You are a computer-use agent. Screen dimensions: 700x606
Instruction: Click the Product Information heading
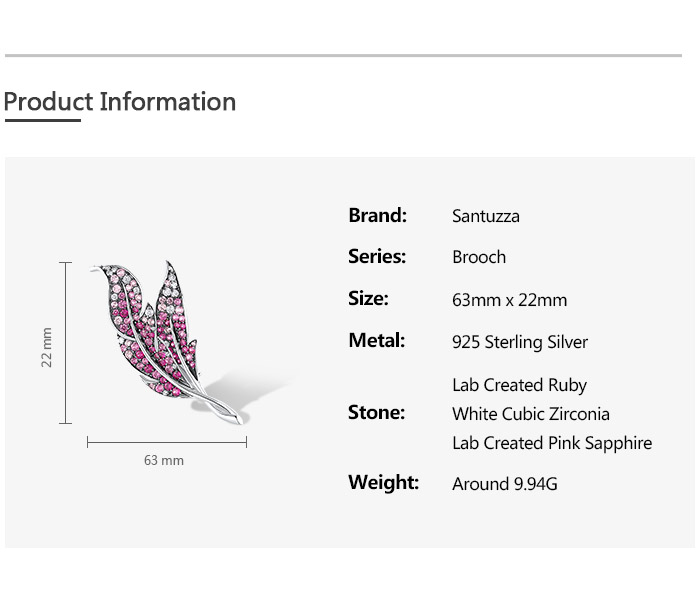120,102
